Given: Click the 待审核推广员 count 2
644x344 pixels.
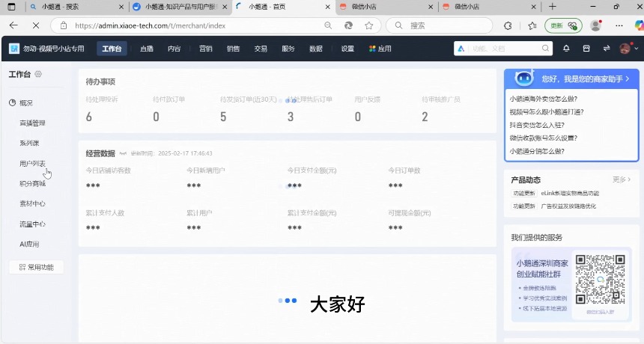Looking at the screenshot, I should (425, 117).
